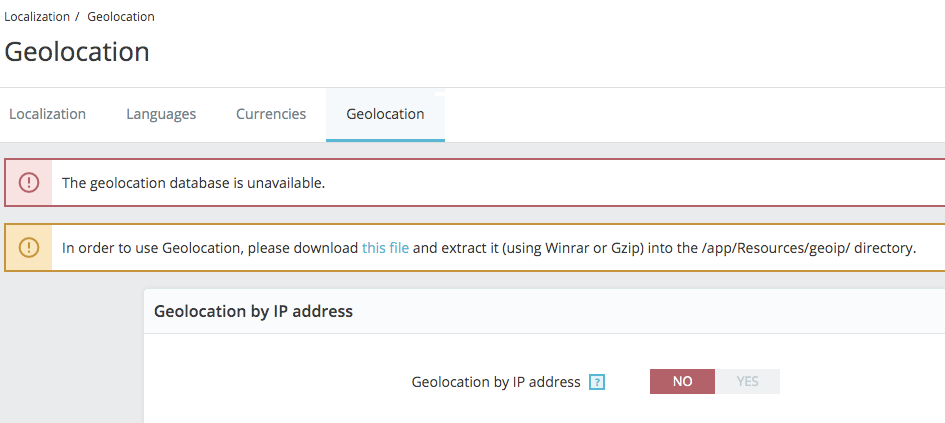Set Geolocation by IP address to YES

[747, 381]
